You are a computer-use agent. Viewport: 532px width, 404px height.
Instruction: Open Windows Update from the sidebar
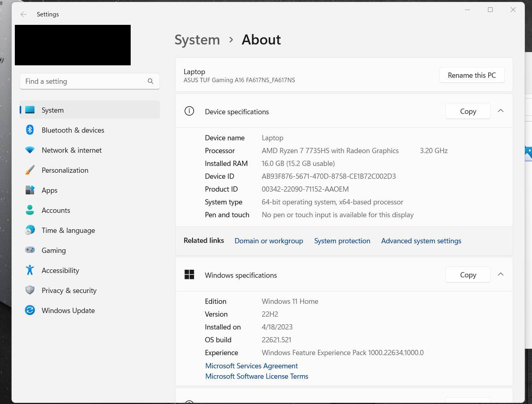pyautogui.click(x=68, y=311)
